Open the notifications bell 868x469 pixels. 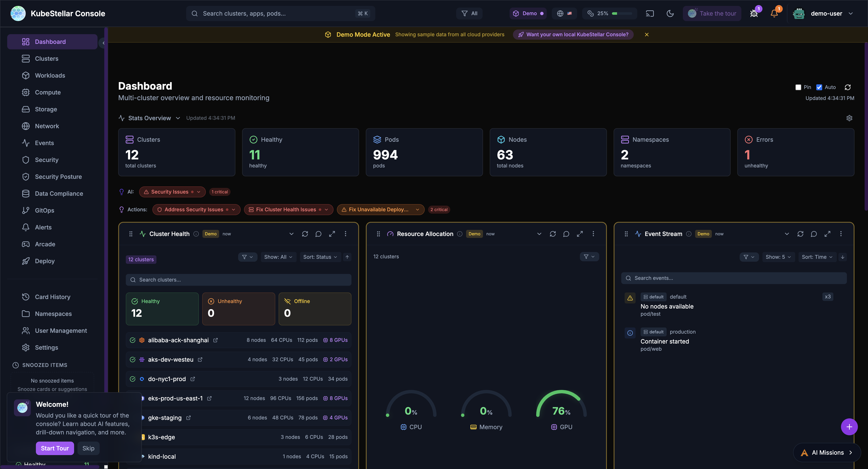point(774,13)
